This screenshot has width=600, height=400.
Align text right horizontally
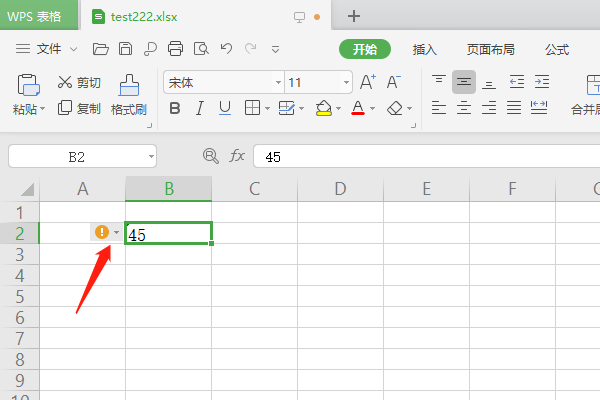[489, 108]
